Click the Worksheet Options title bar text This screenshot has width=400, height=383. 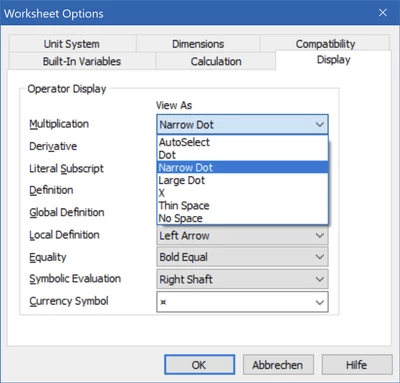pos(54,14)
